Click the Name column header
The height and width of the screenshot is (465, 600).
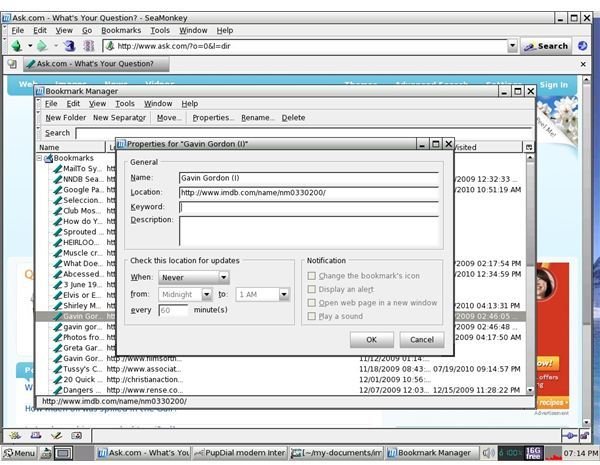click(x=71, y=147)
